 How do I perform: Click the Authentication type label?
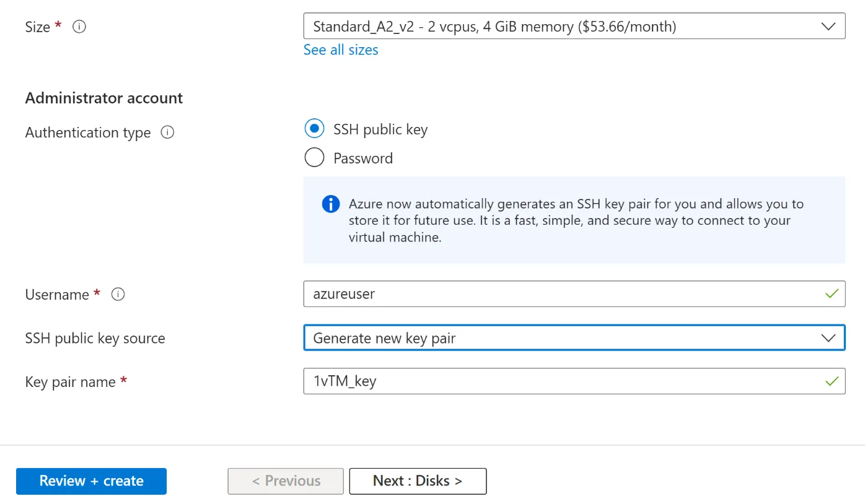coord(88,133)
